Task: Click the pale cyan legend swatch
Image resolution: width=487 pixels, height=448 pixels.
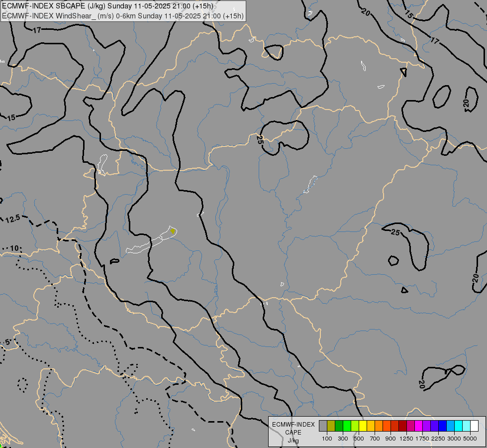Action: point(467,426)
